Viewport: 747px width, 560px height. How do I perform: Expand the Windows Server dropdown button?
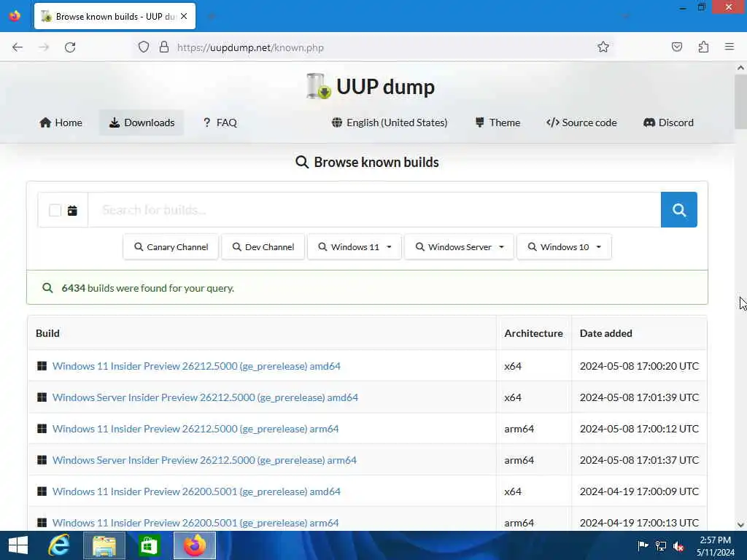tap(460, 246)
